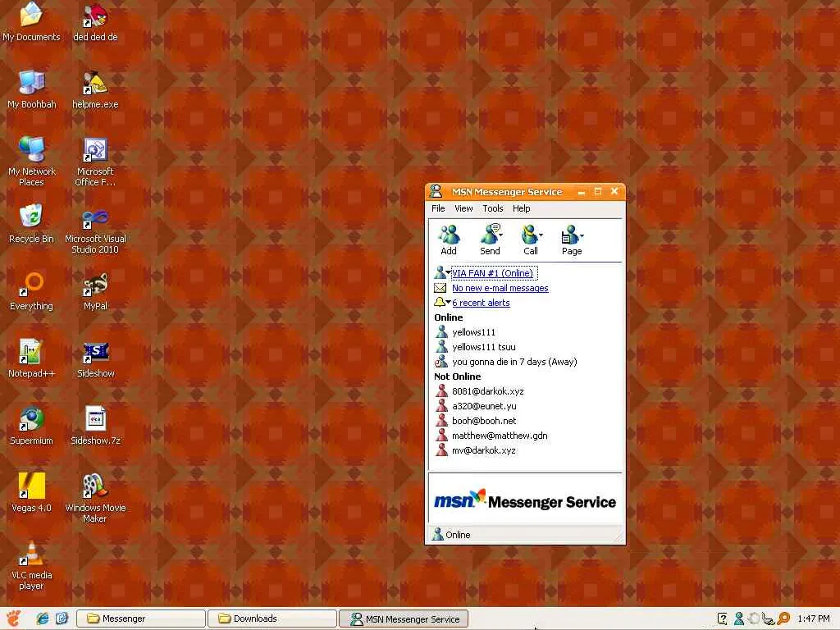
Task: Open the No new e-mail messages link
Action: (x=500, y=288)
